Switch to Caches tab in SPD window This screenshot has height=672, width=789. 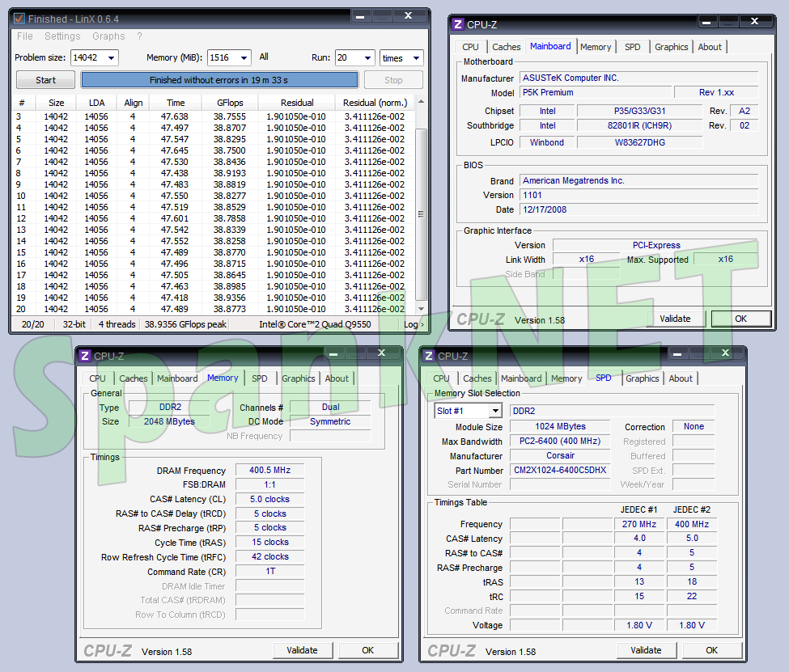point(477,378)
